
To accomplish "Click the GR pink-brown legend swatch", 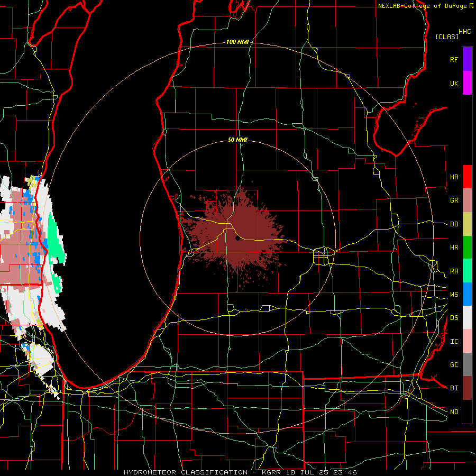I will point(467,200).
